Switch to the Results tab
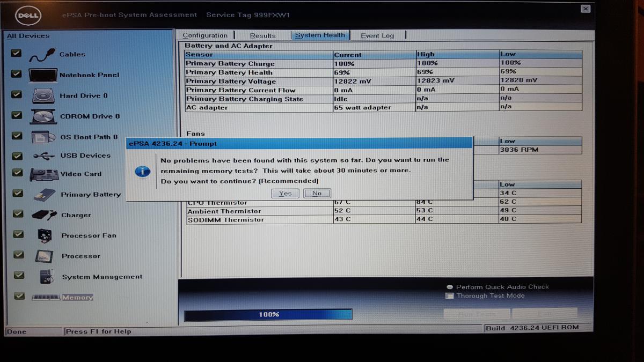 262,36
